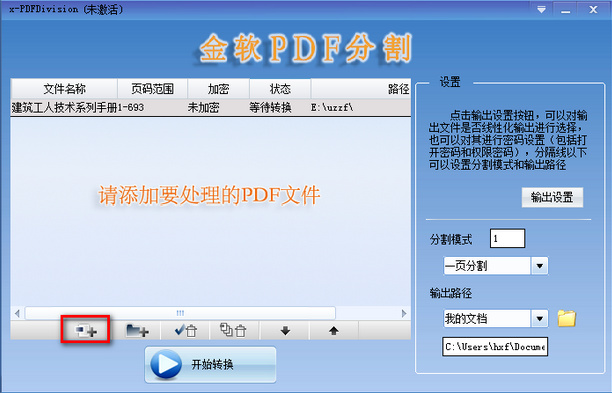The image size is (612, 393).
Task: Click the horizontal scrollbar thumb
Action: 180,313
